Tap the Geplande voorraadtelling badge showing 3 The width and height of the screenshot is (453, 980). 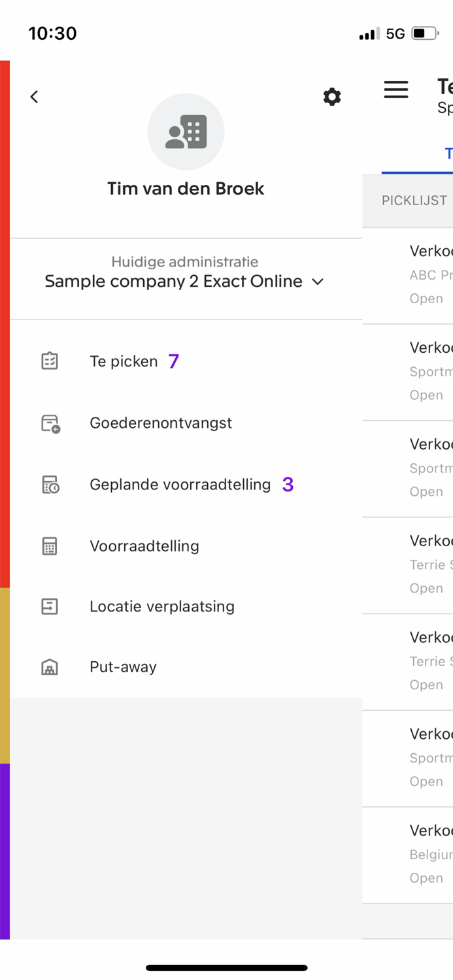point(288,484)
